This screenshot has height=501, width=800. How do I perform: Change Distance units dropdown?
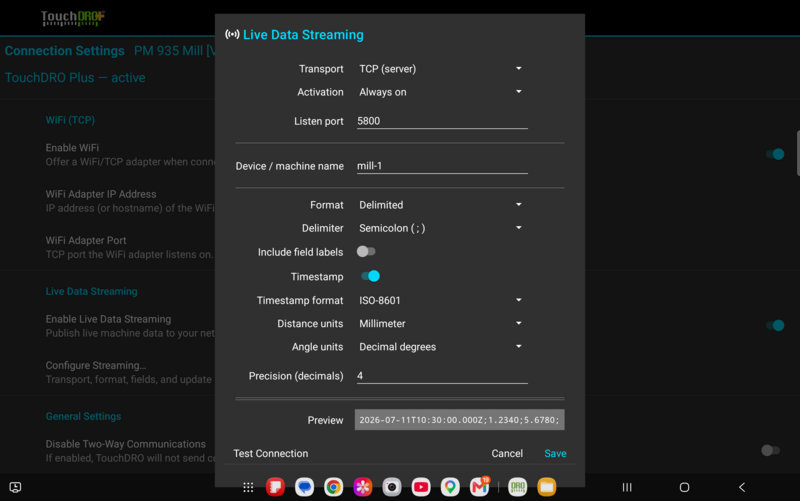tap(441, 323)
